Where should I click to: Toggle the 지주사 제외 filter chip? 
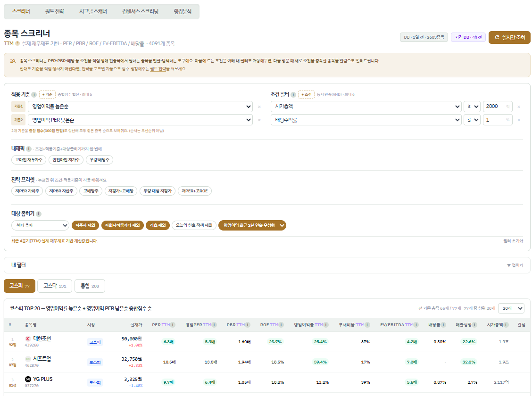[85, 225]
